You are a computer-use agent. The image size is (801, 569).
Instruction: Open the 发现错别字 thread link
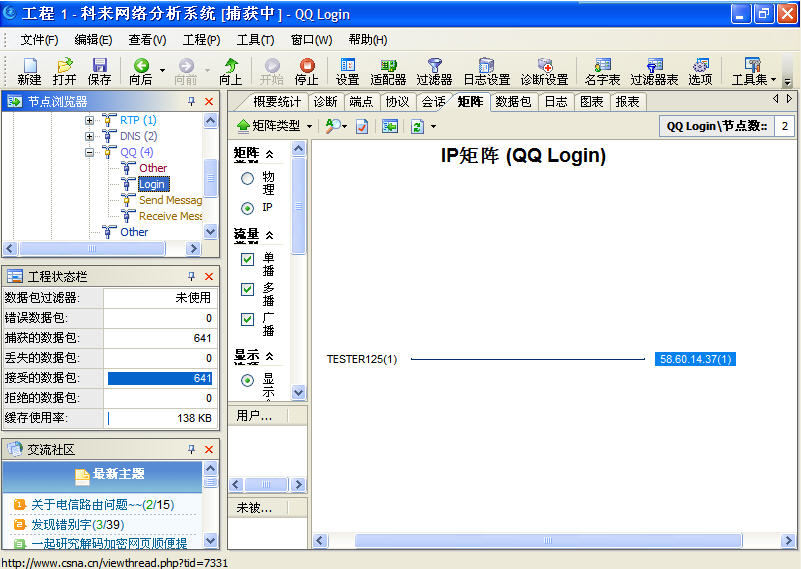(78, 525)
